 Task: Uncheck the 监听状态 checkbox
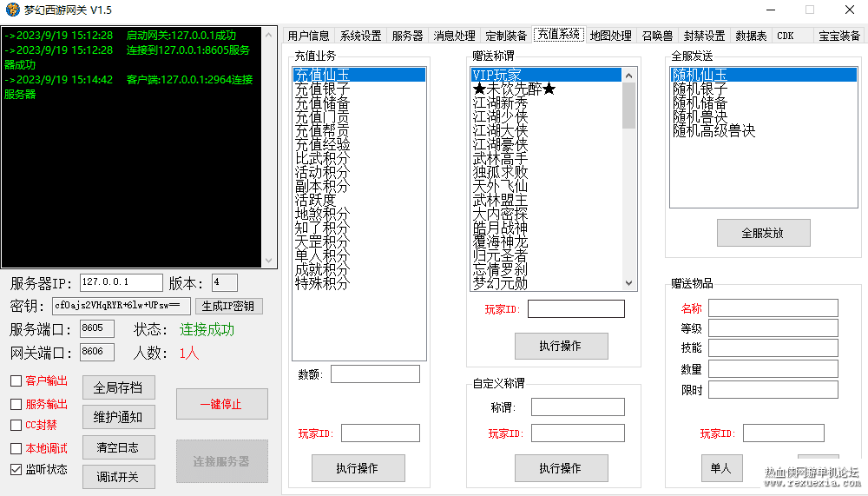point(16,469)
